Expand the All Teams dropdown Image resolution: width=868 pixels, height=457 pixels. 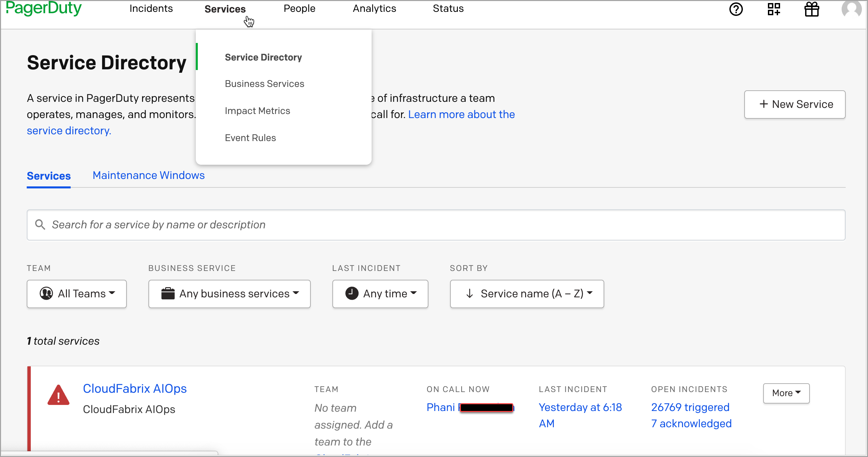77,294
